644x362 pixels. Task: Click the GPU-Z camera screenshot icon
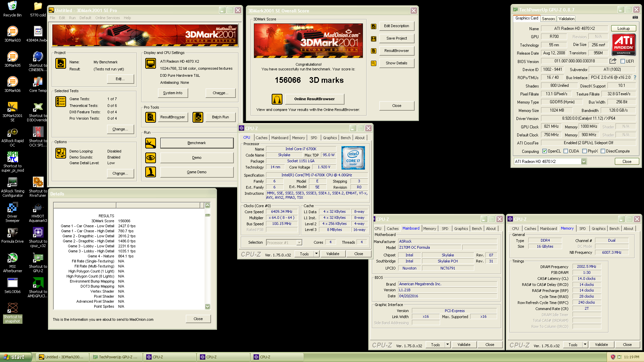[x=635, y=17]
